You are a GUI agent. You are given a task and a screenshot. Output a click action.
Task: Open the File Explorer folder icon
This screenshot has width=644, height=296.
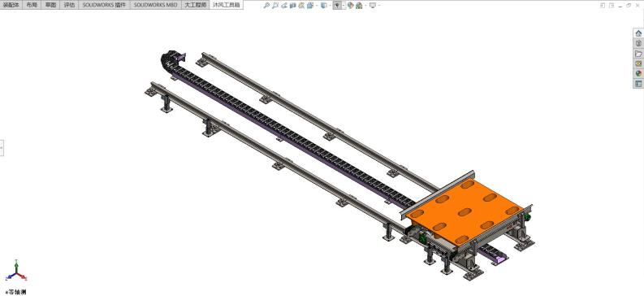click(x=638, y=54)
